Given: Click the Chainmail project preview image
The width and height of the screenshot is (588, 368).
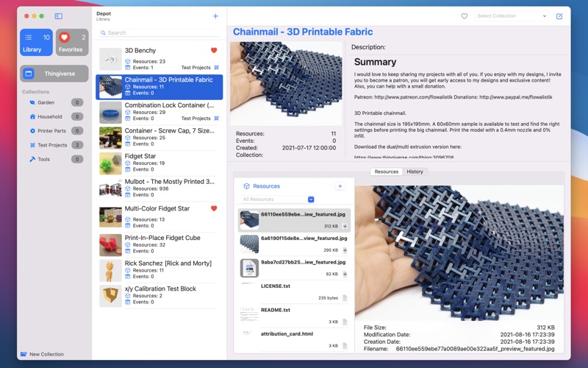Looking at the screenshot, I should click(286, 83).
